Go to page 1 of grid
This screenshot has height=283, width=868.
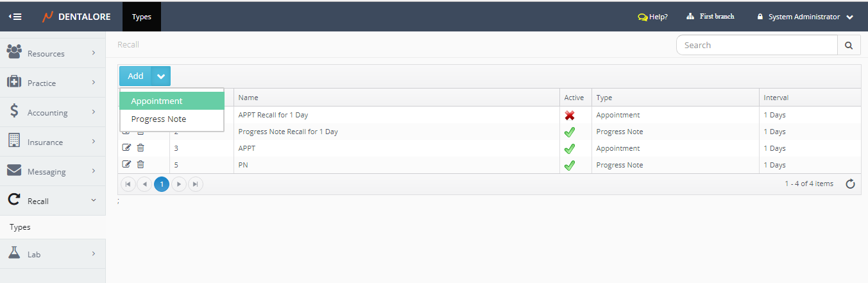point(162,184)
